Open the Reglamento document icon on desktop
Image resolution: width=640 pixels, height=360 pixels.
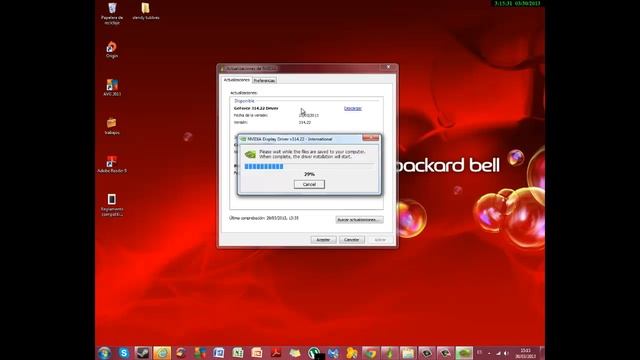112,205
